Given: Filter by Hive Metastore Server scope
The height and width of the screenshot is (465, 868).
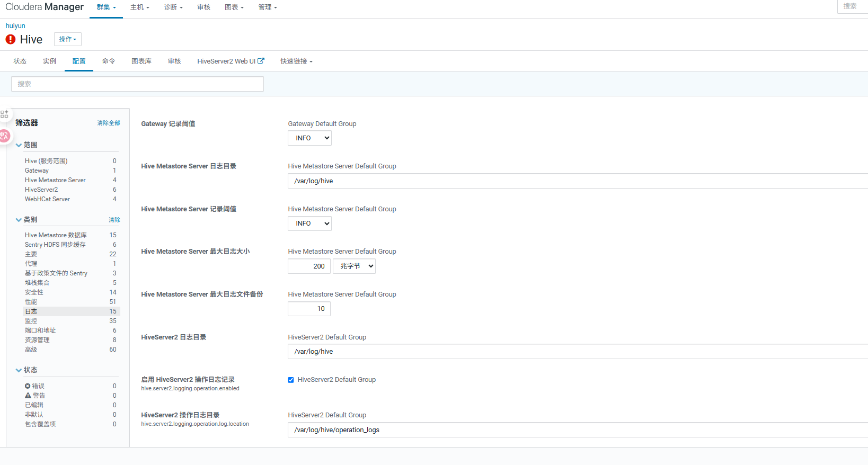Looking at the screenshot, I should coord(55,180).
